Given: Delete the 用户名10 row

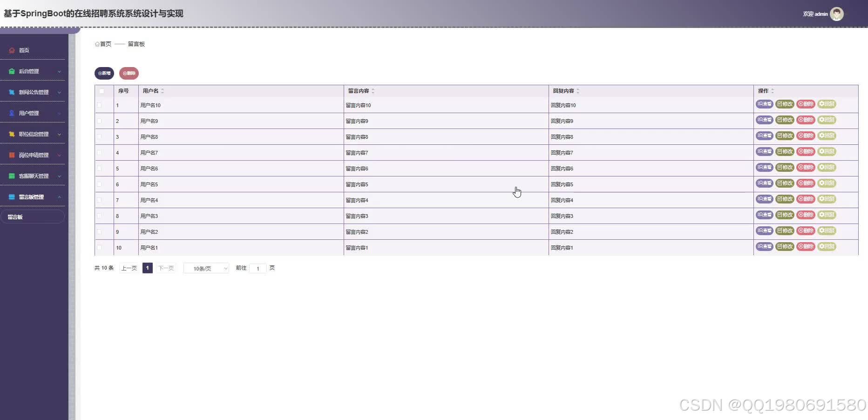Looking at the screenshot, I should coord(806,104).
